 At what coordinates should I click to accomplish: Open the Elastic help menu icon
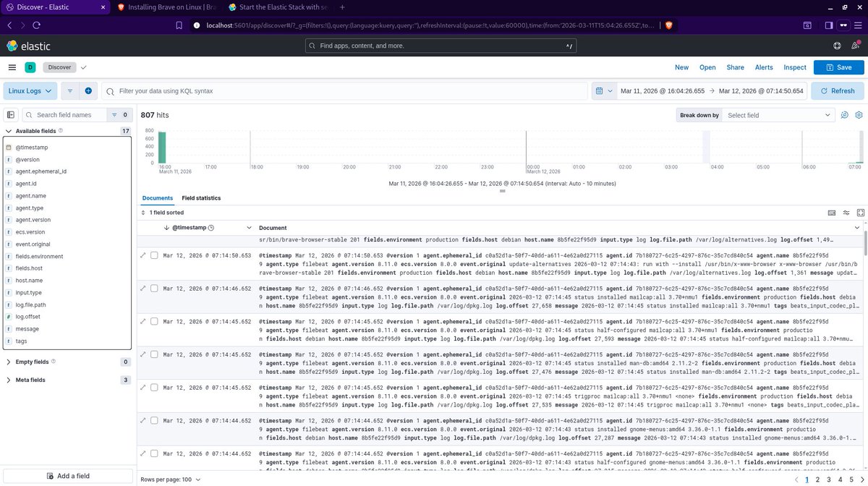pos(836,46)
